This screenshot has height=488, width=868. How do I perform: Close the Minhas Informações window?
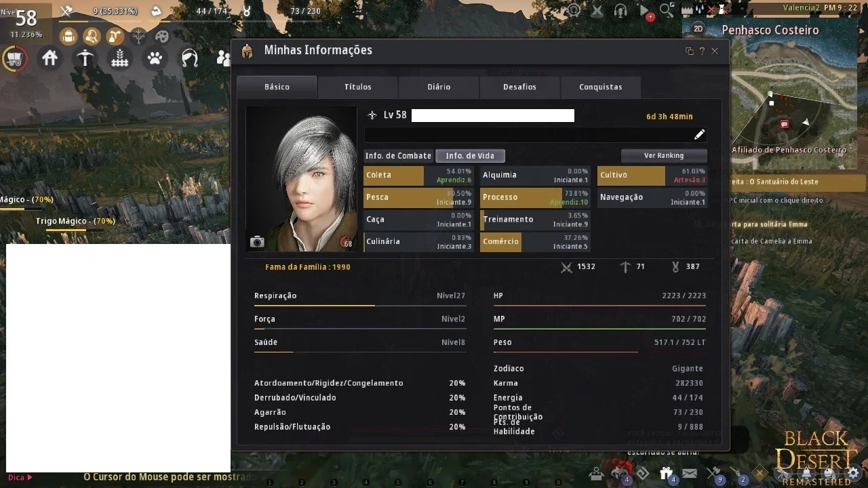(x=715, y=51)
